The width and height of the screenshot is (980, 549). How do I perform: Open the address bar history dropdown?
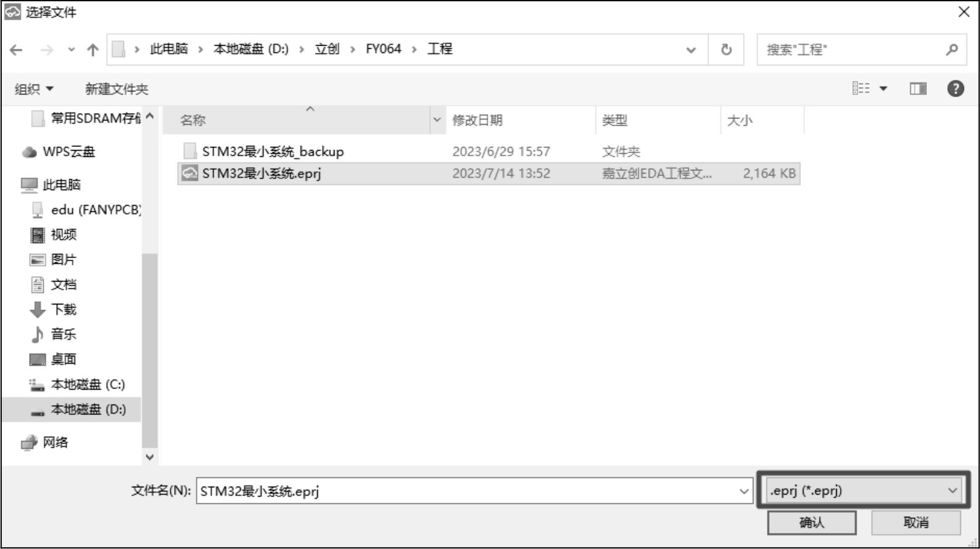691,50
